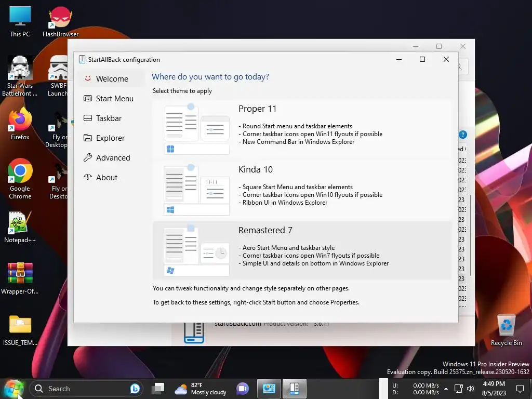This screenshot has width=532, height=399.
Task: Open the network icon in system tray
Action: click(x=458, y=389)
